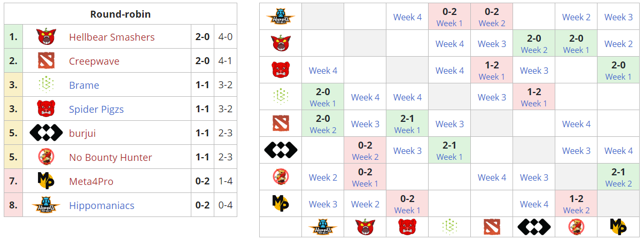Click Spider Pigzs logo in standings table
The width and height of the screenshot is (644, 240).
[46, 109]
